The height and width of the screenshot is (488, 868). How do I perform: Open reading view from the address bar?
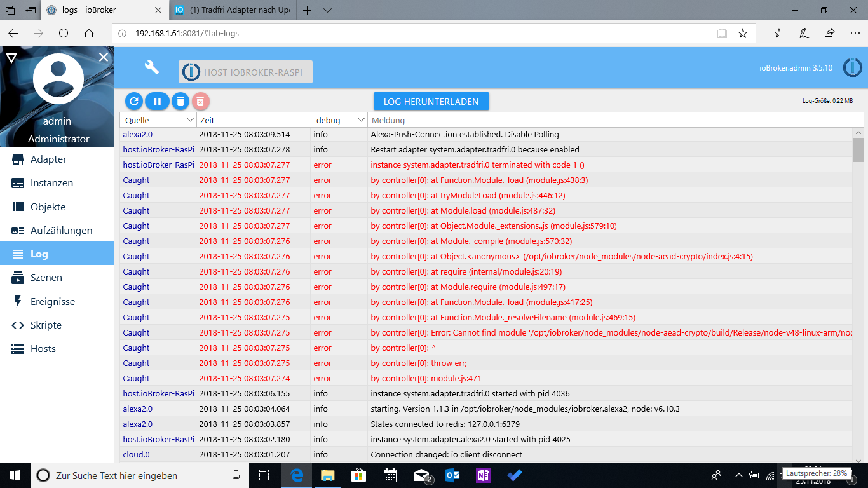(x=722, y=34)
